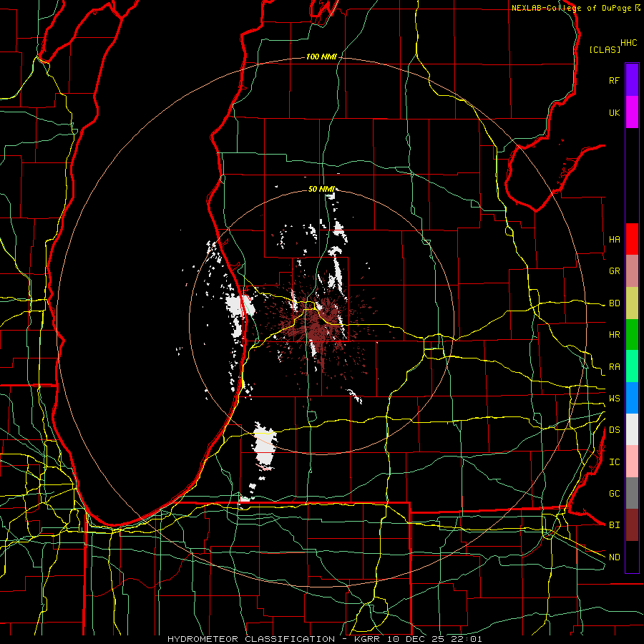The width and height of the screenshot is (644, 644).
Task: Click the BI legend label
Action: point(614,525)
